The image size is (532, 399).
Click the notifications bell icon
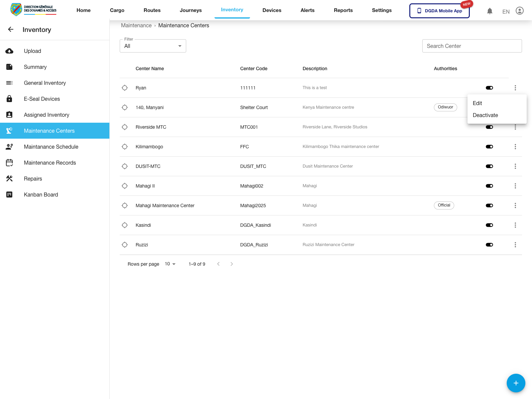(x=489, y=11)
